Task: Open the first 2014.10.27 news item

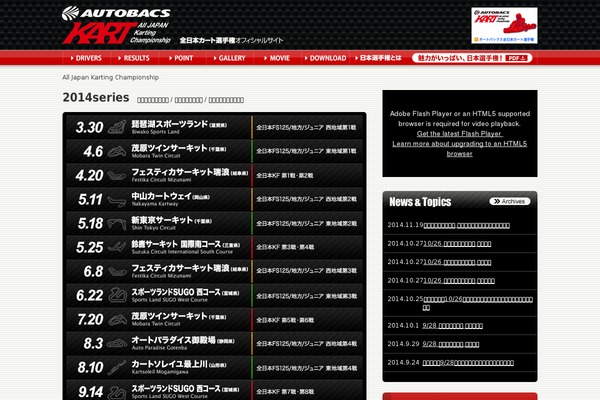Action: [457, 243]
